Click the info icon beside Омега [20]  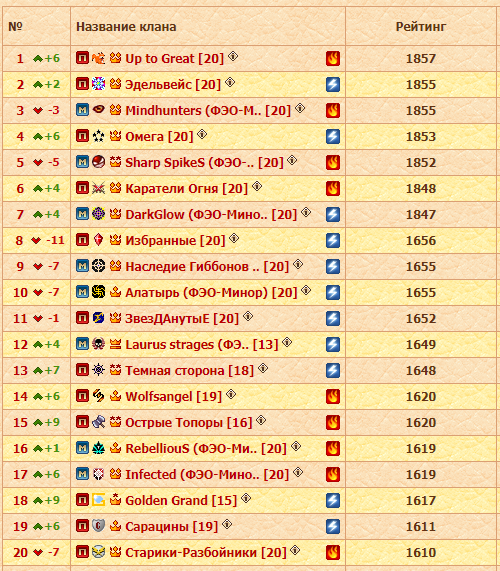(x=202, y=135)
